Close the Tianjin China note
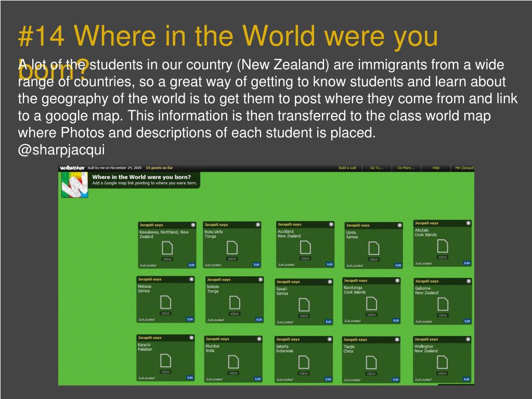The image size is (532, 399). (x=397, y=340)
